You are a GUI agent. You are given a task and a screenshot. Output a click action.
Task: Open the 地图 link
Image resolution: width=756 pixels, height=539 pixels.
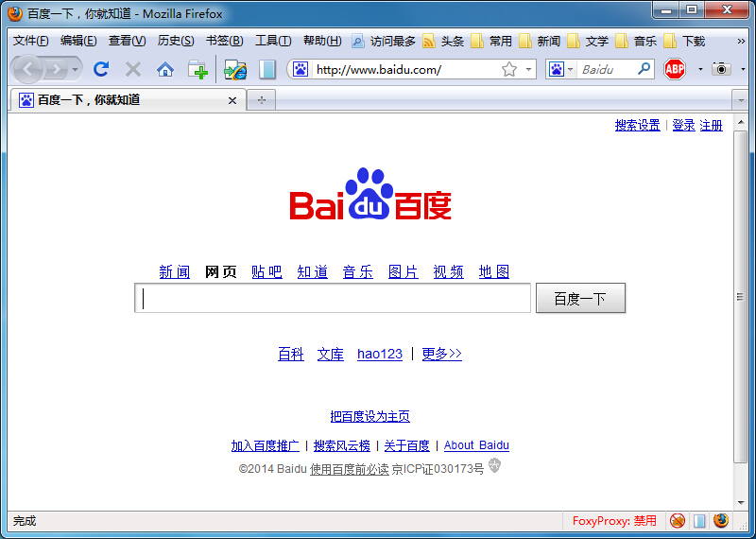tap(493, 271)
